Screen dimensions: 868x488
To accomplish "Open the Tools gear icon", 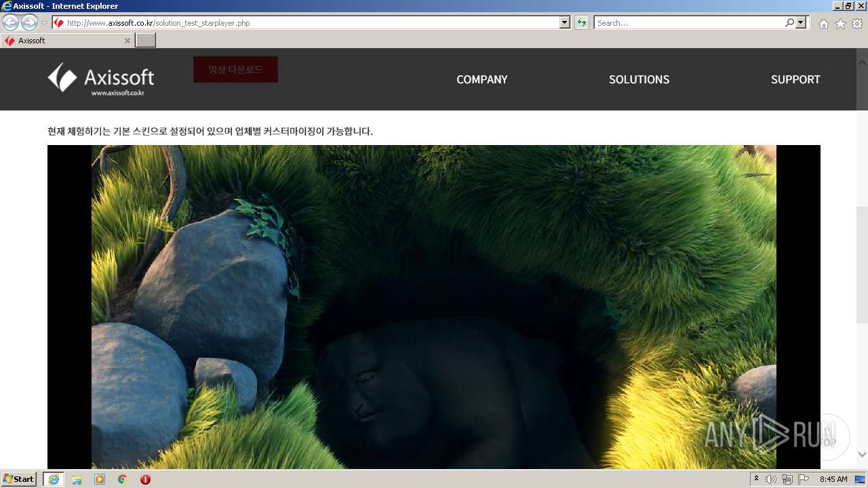I will coord(857,24).
